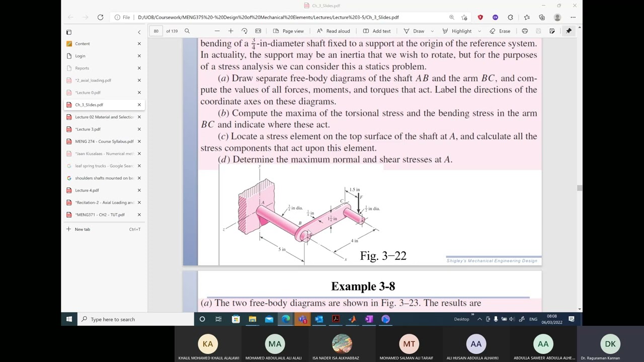Open Outlook from taskbar
Image resolution: width=644 pixels, height=362 pixels.
319,319
